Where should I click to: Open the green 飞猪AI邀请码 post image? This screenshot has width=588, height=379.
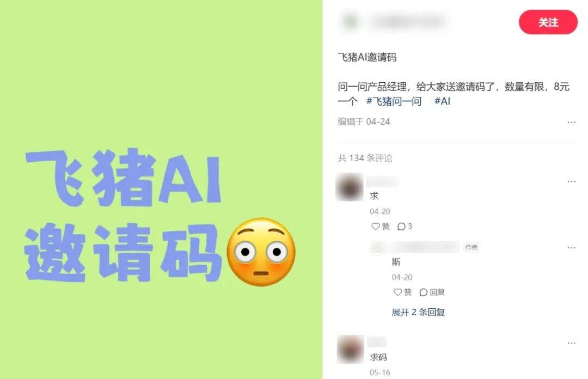click(x=161, y=189)
